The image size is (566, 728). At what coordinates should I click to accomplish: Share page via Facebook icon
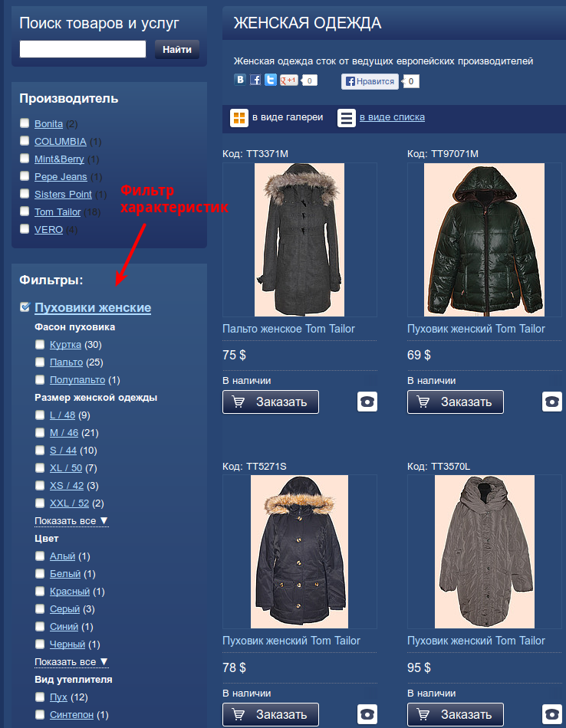255,80
